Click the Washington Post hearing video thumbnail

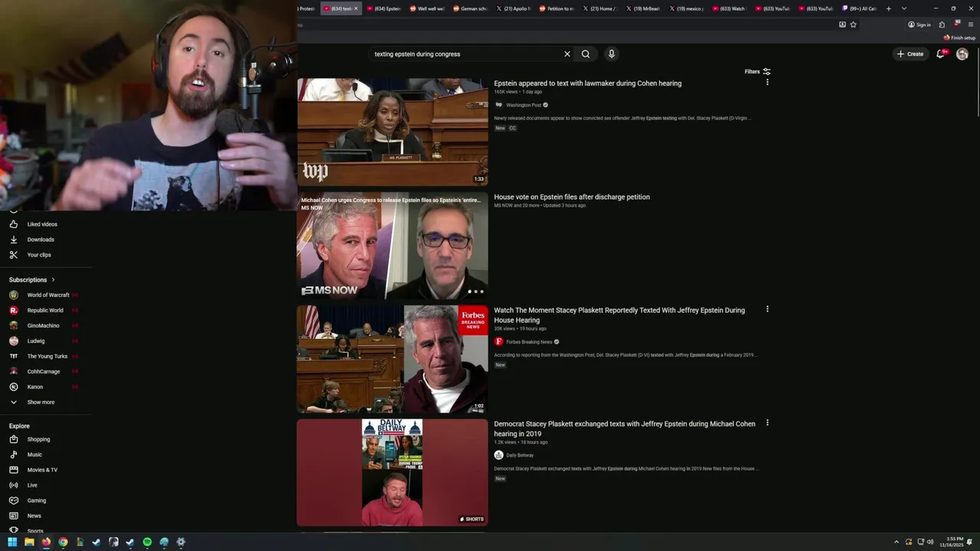tap(392, 132)
